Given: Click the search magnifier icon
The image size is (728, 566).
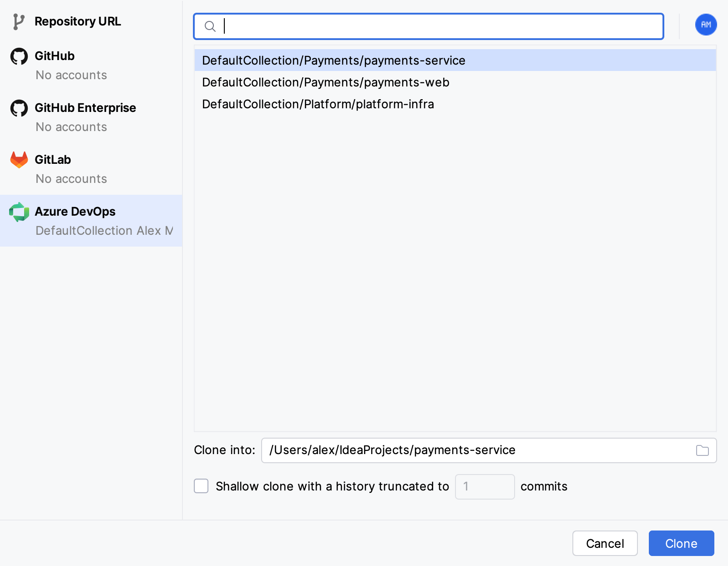Looking at the screenshot, I should [x=210, y=26].
